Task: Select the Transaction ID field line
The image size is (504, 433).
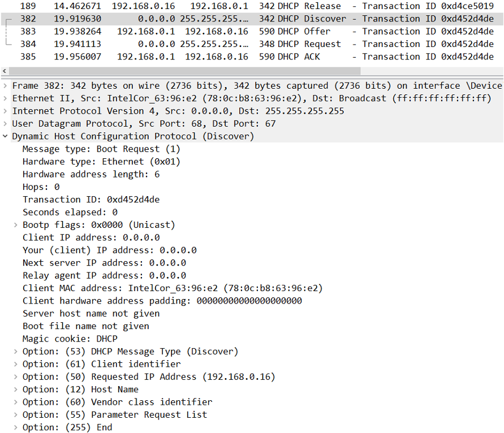Action: 91,200
